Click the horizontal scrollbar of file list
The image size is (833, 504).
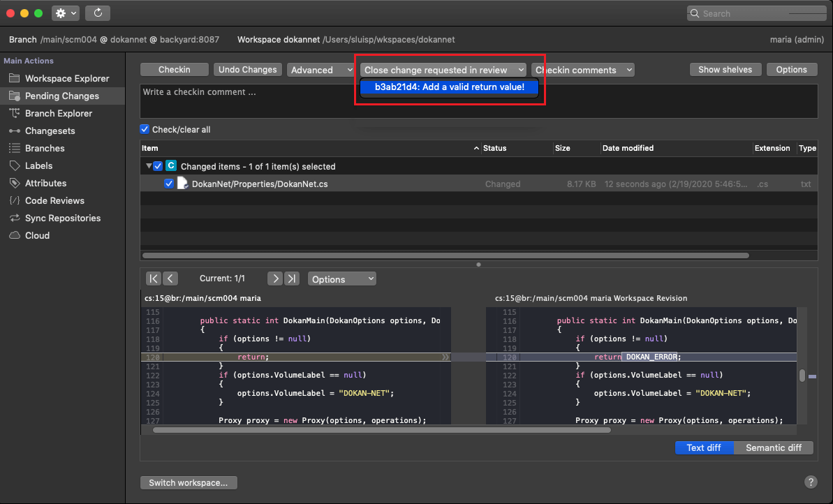coord(445,255)
